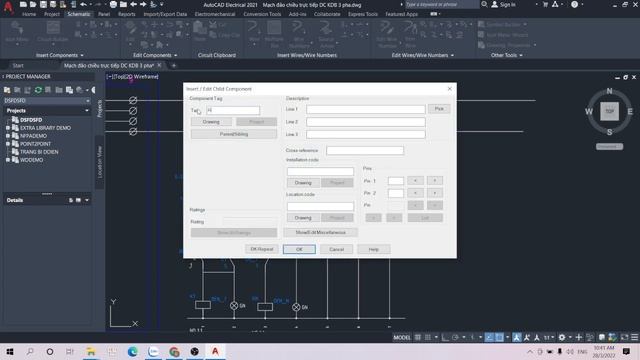640x360 pixels.
Task: Click Drawing button under Installation code
Action: coord(303,182)
